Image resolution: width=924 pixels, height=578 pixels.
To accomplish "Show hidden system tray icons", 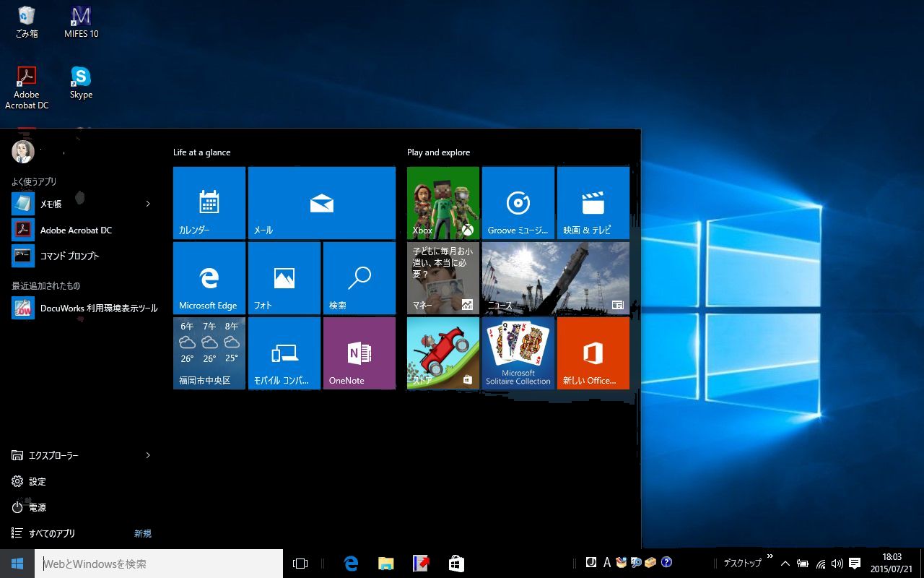I will 785,564.
